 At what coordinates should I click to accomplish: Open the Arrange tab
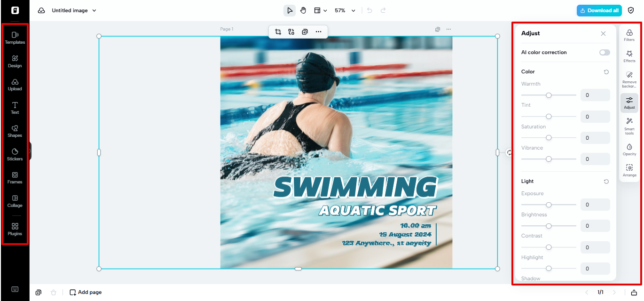point(629,170)
